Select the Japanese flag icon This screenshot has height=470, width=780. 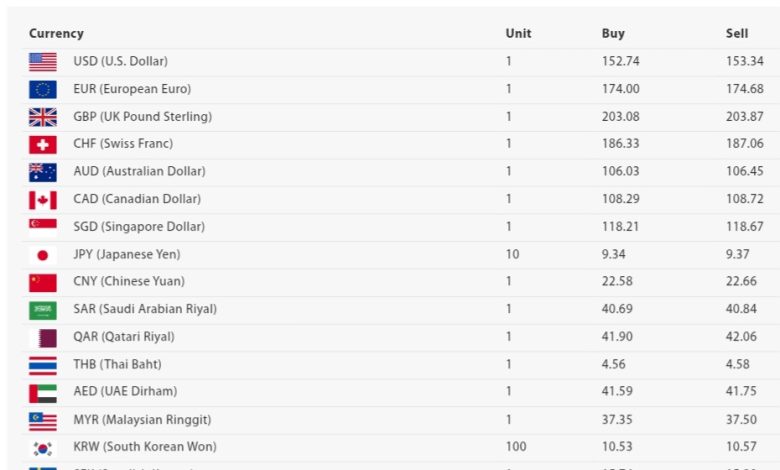pyautogui.click(x=43, y=255)
